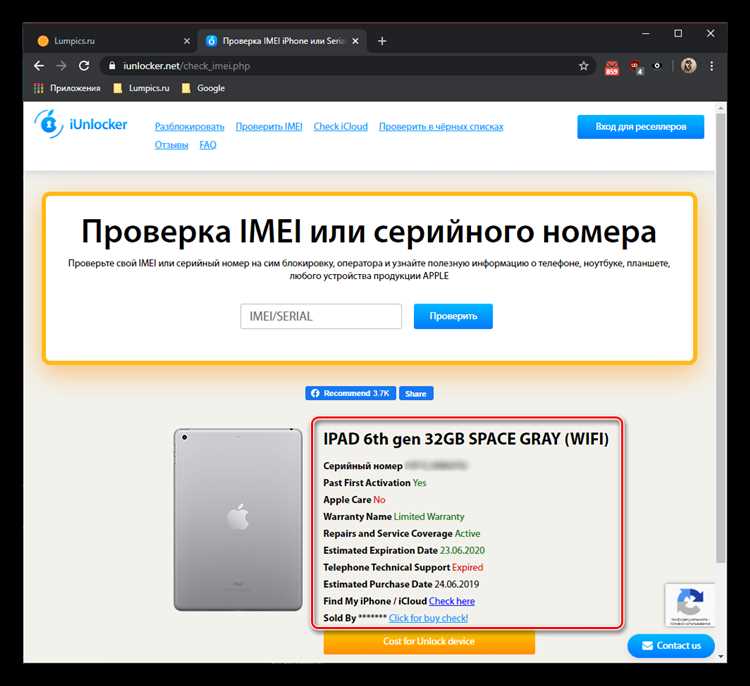This screenshot has height=686, width=750.
Task: Open the Contact us chat button
Action: [671, 646]
